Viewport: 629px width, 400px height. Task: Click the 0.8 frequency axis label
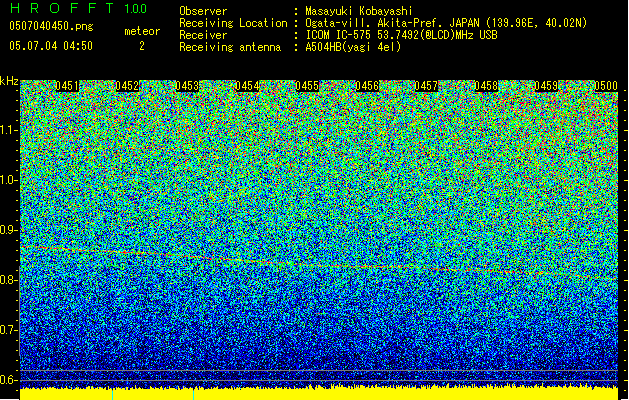coord(8,280)
